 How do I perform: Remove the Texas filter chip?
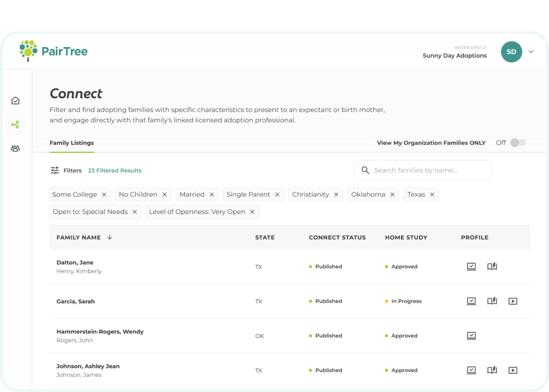point(432,195)
